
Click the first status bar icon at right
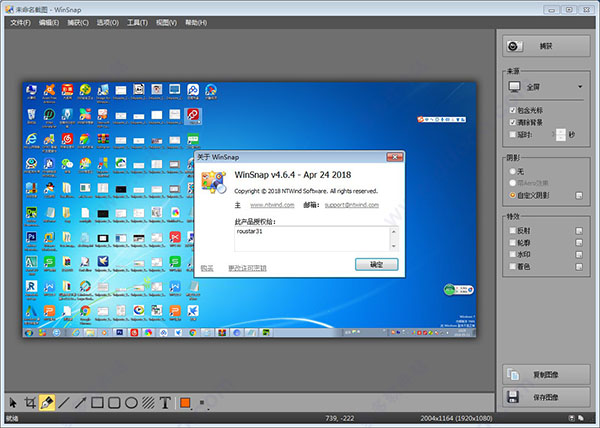click(x=571, y=418)
